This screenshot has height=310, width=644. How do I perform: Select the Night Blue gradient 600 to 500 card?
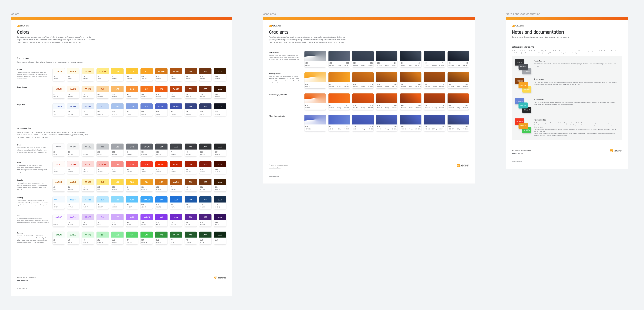(339, 123)
